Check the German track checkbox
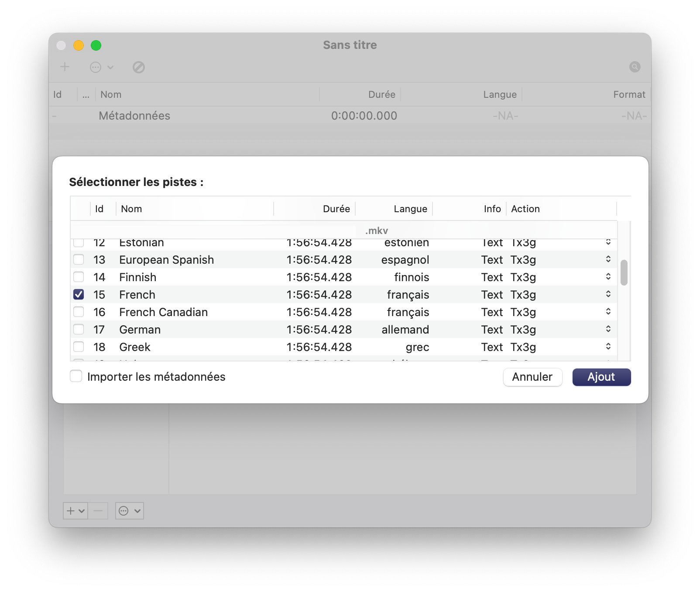The width and height of the screenshot is (700, 592). (x=79, y=329)
